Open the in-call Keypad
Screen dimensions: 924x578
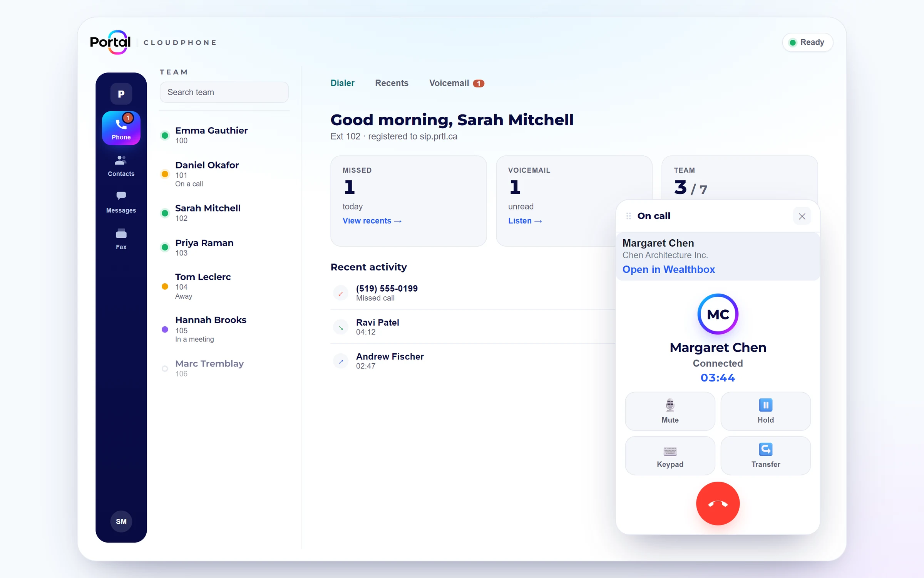[x=670, y=455]
